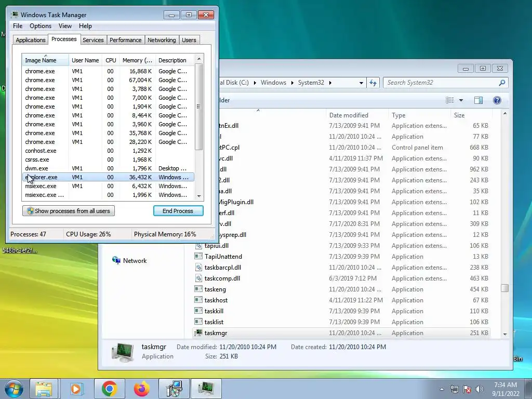This screenshot has width=532, height=399.
Task: Click Task Manager title bar icon
Action: pos(14,15)
